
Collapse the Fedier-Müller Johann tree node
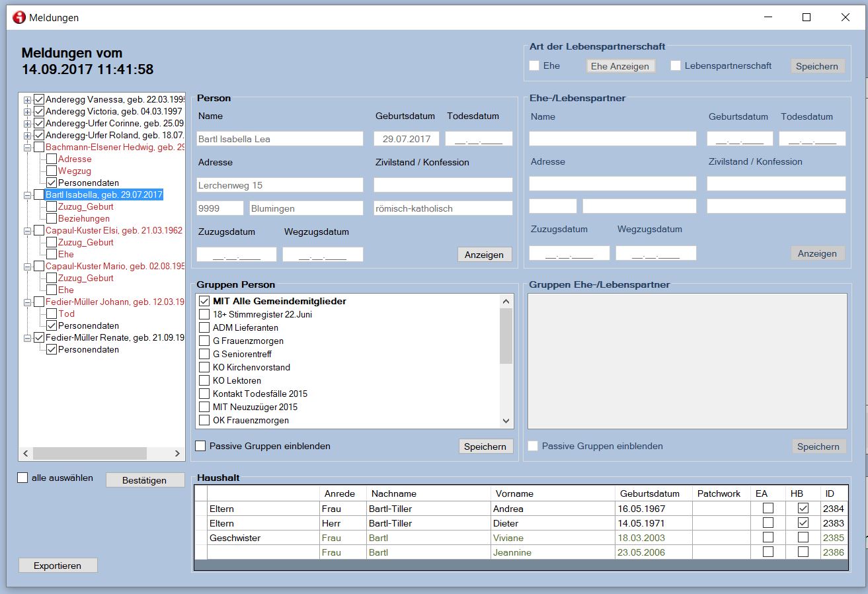[27, 302]
